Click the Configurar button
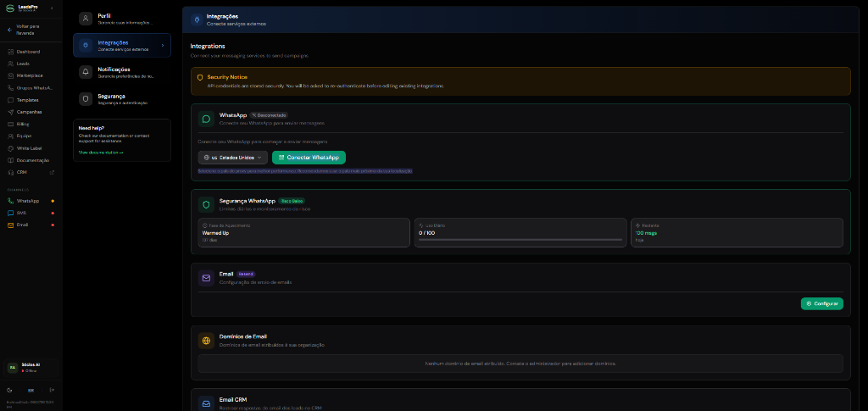Viewport: 868px width, 411px height. (822, 303)
